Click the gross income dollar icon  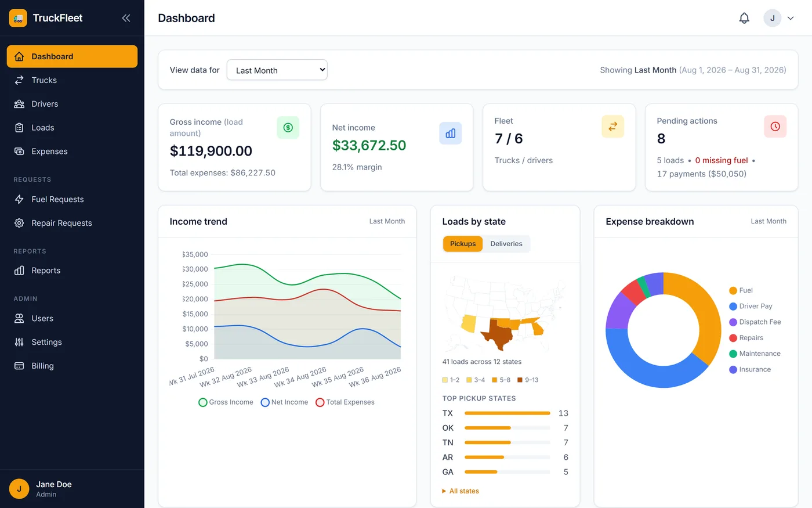[x=288, y=128]
